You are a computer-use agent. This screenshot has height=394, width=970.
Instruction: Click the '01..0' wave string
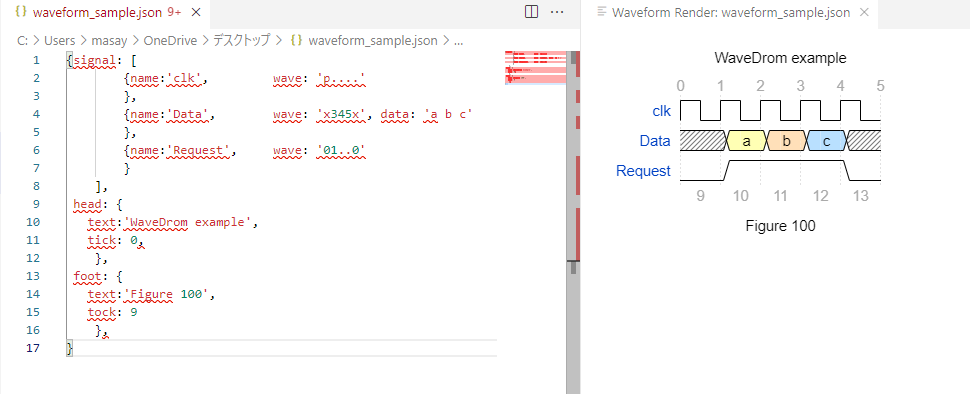click(341, 150)
